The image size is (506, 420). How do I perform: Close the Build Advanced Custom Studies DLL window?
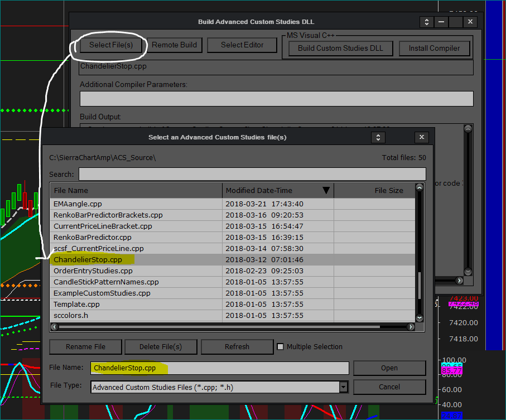coord(470,22)
